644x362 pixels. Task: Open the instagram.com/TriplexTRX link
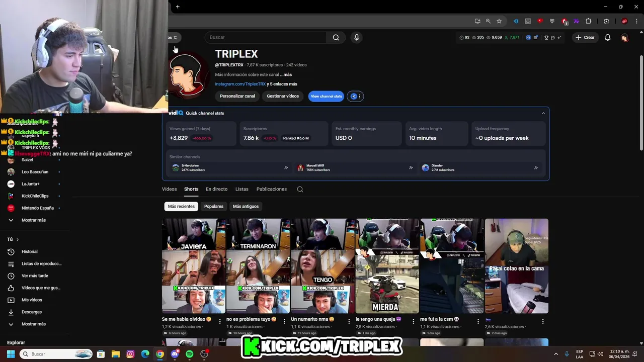[240, 84]
